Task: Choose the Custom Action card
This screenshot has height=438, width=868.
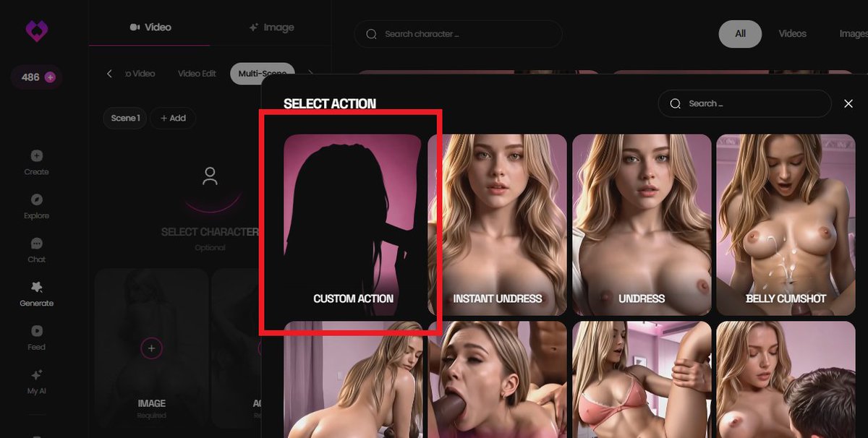Action: tap(352, 225)
